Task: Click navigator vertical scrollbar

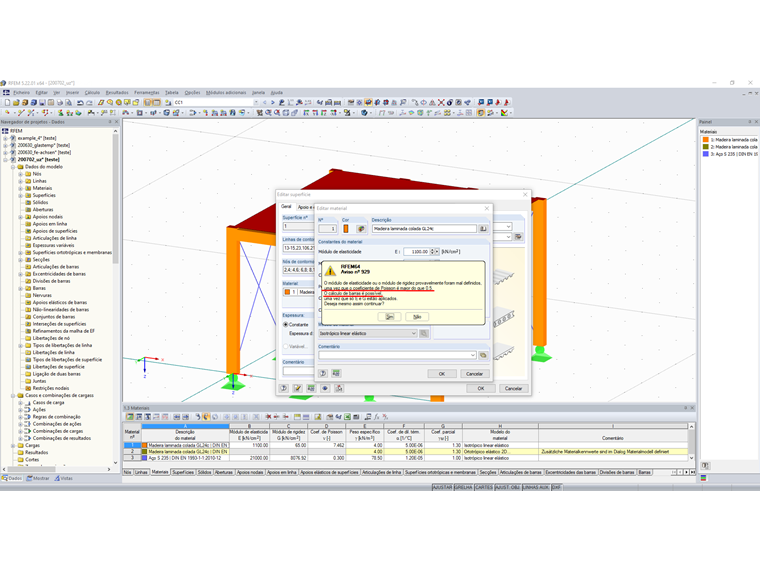Action: pos(115,296)
